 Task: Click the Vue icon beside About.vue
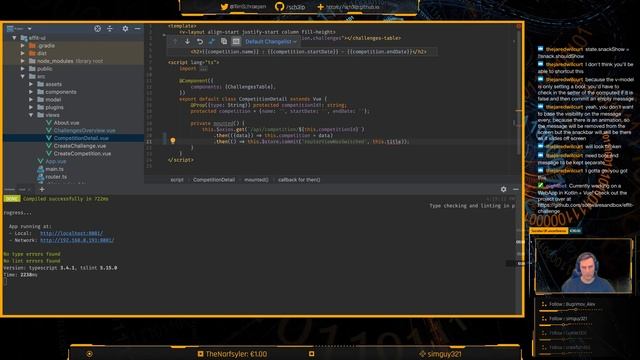click(49, 123)
